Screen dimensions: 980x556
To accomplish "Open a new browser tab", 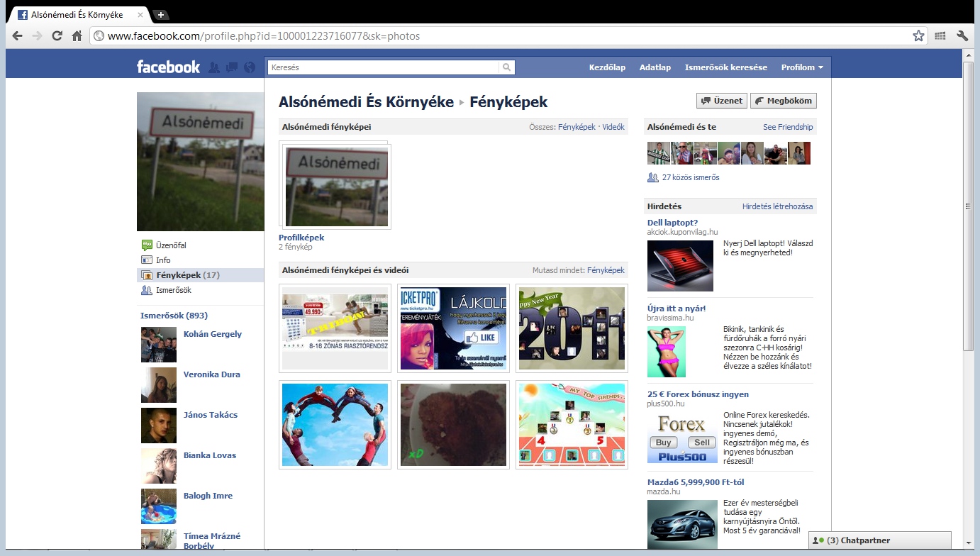I will (x=161, y=14).
